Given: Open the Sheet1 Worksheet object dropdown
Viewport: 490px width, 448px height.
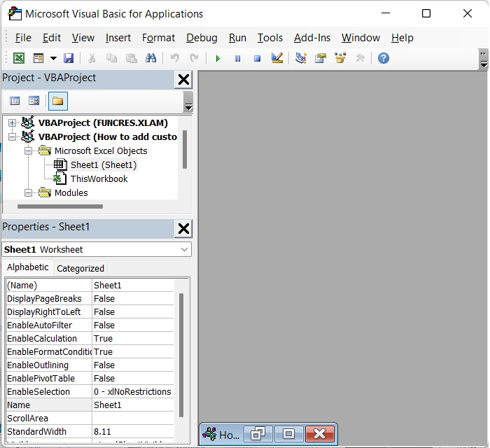Looking at the screenshot, I should 184,249.
